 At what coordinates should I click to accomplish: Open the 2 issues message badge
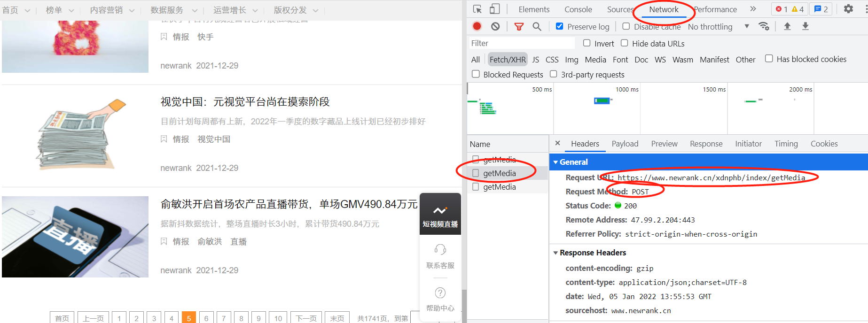pyautogui.click(x=821, y=9)
